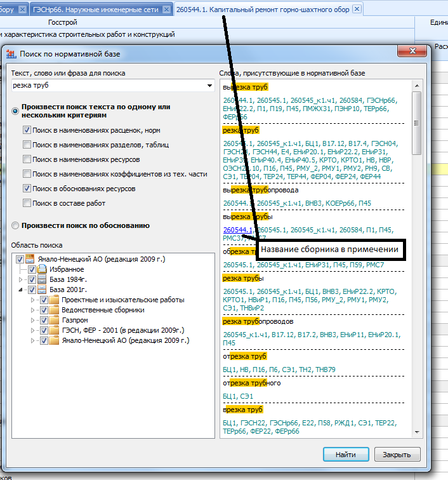Collapse the База 2001г. tree node
Image resolution: width=448 pixels, height=480 pixels.
tap(21, 290)
